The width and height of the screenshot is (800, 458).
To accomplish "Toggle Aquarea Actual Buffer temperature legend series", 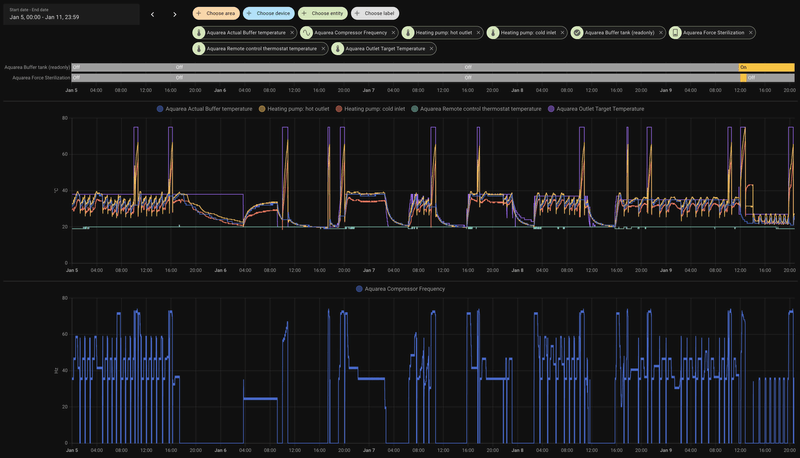I will pos(204,109).
